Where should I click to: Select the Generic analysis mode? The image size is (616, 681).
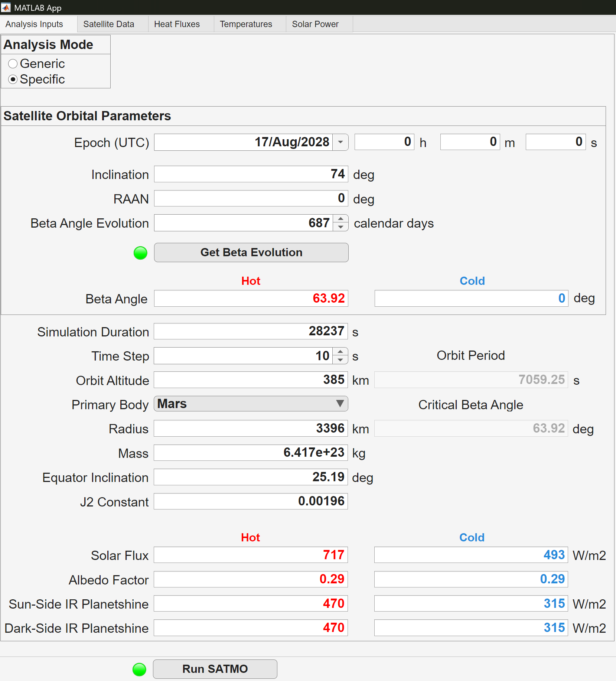pyautogui.click(x=13, y=64)
